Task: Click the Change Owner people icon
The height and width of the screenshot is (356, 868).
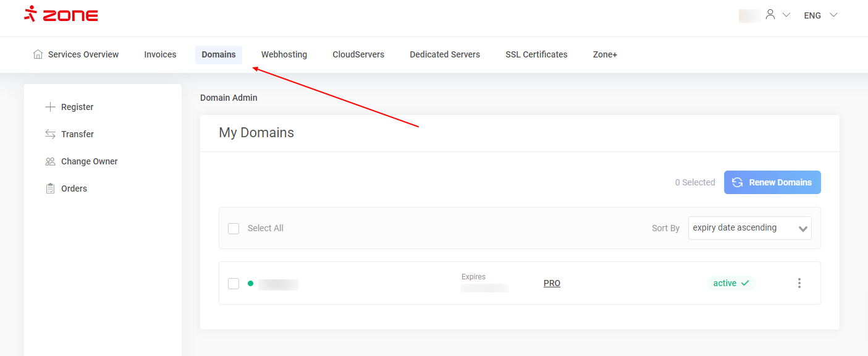Action: (x=51, y=161)
